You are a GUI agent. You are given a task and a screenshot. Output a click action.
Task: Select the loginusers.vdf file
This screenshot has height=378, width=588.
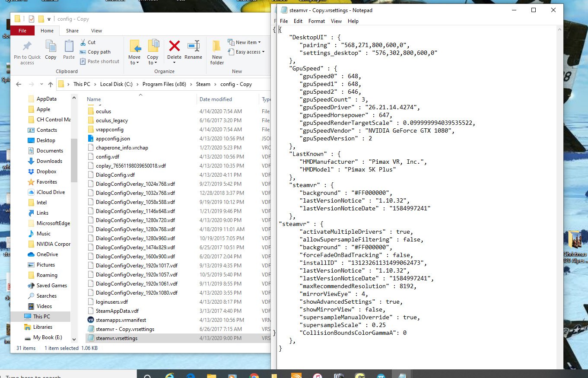[112, 302]
